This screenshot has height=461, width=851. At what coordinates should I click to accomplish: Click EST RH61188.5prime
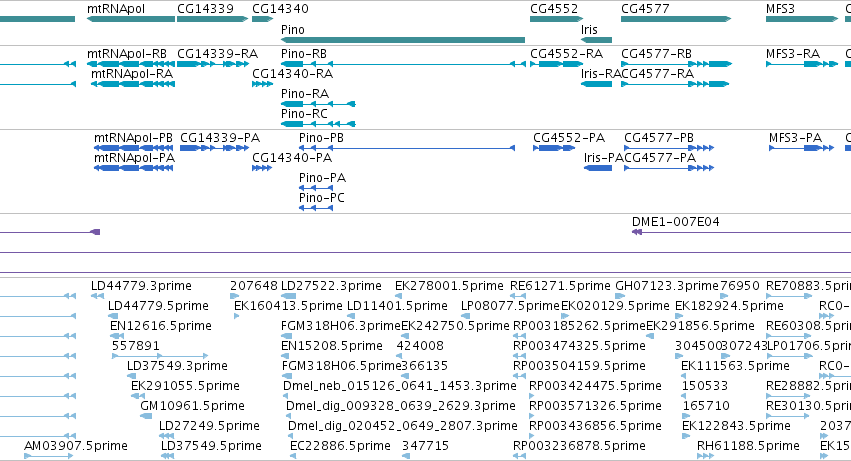(x=705, y=456)
